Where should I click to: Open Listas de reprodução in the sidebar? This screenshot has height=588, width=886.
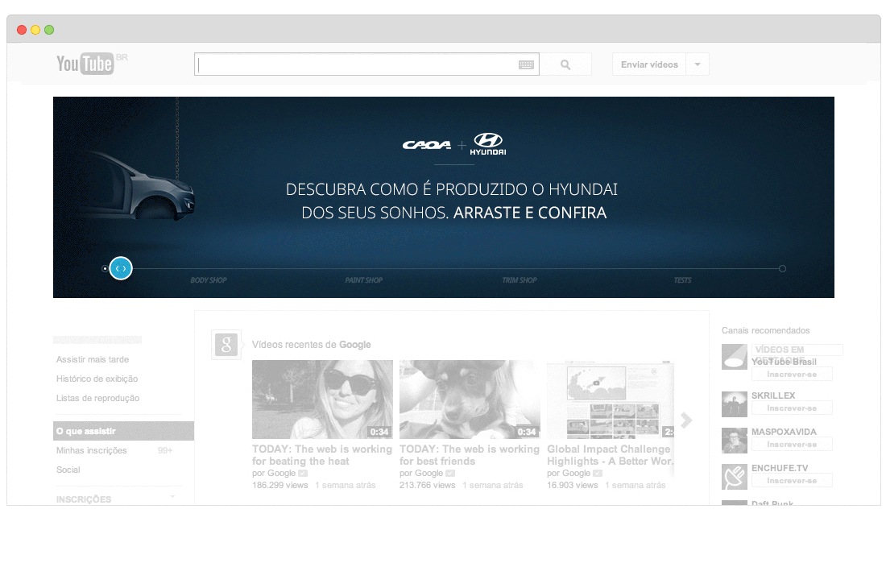click(x=97, y=398)
